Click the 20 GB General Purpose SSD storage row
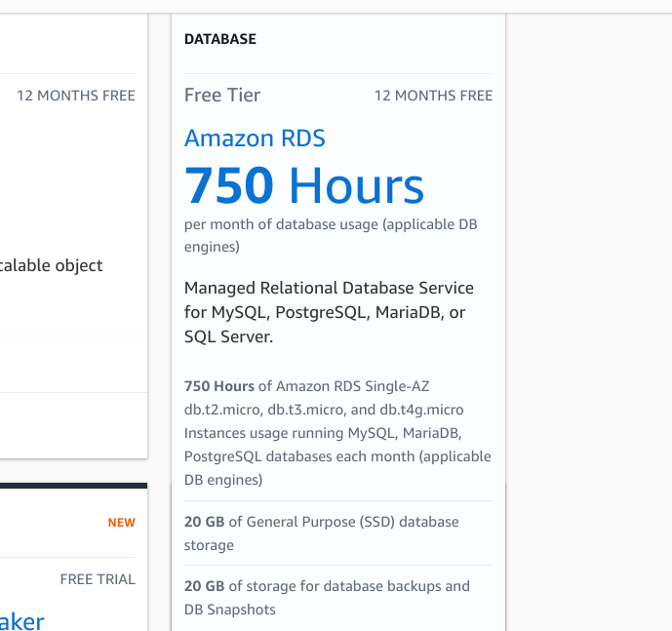 321,533
